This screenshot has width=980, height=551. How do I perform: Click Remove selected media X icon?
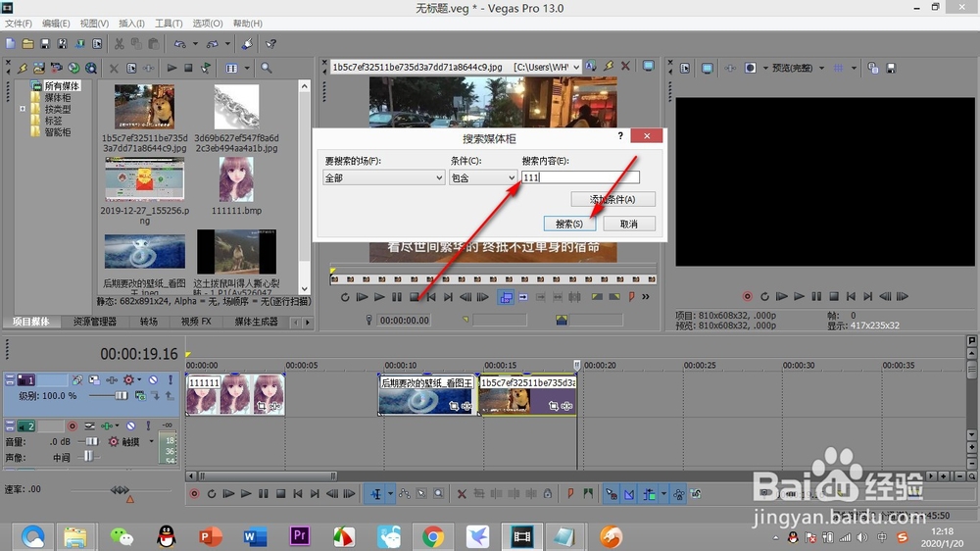[114, 69]
